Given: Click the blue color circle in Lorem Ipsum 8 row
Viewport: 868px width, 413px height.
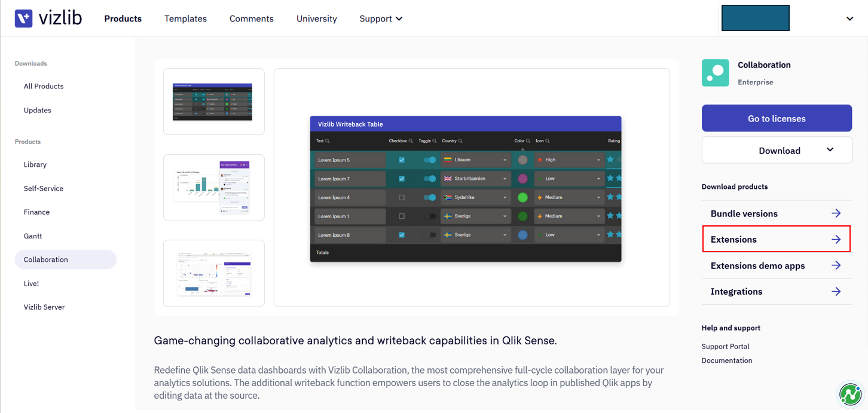Looking at the screenshot, I should tap(522, 235).
